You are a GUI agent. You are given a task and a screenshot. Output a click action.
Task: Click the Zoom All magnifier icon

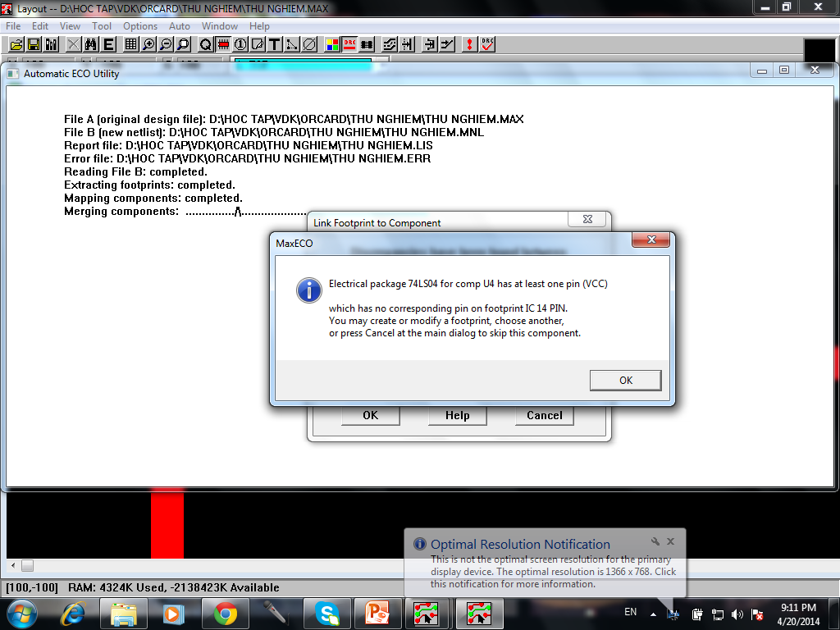(x=184, y=44)
